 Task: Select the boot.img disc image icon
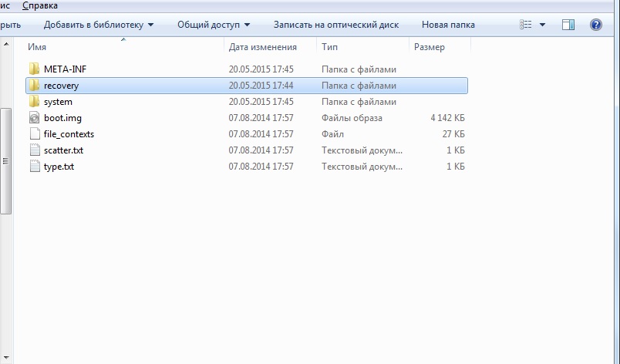[34, 118]
